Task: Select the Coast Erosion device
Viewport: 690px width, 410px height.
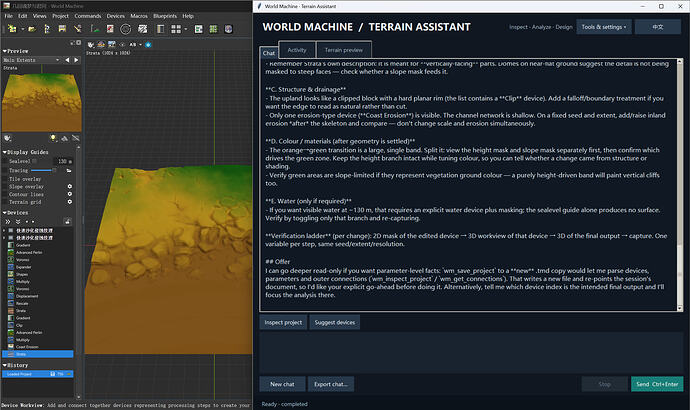Action: pos(27,347)
